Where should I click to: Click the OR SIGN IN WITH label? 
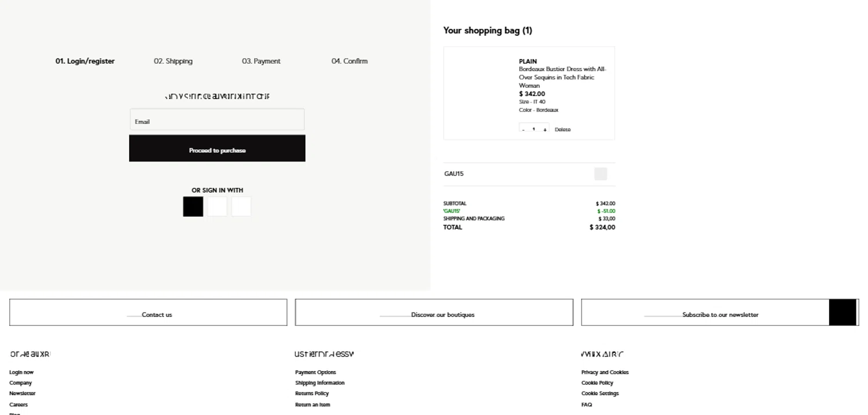point(218,190)
